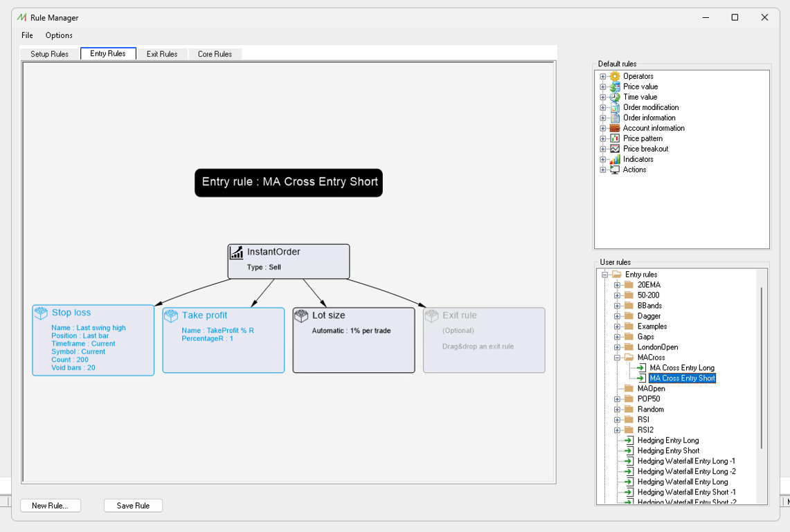Screen dimensions: 790x532
Task: Click the Lot size block icon
Action: 301,315
